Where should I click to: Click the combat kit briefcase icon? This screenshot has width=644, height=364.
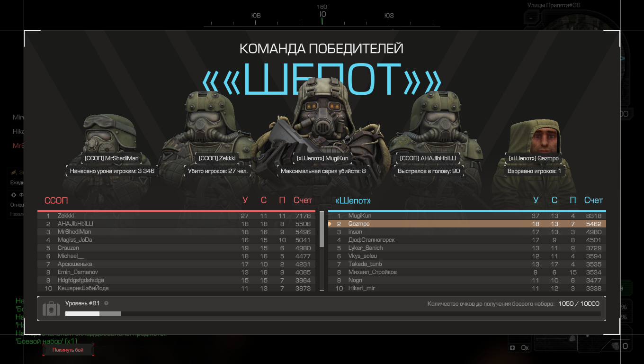coord(51,309)
